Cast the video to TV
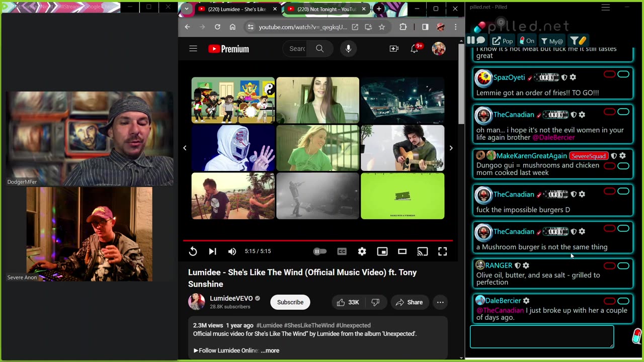 pos(422,251)
